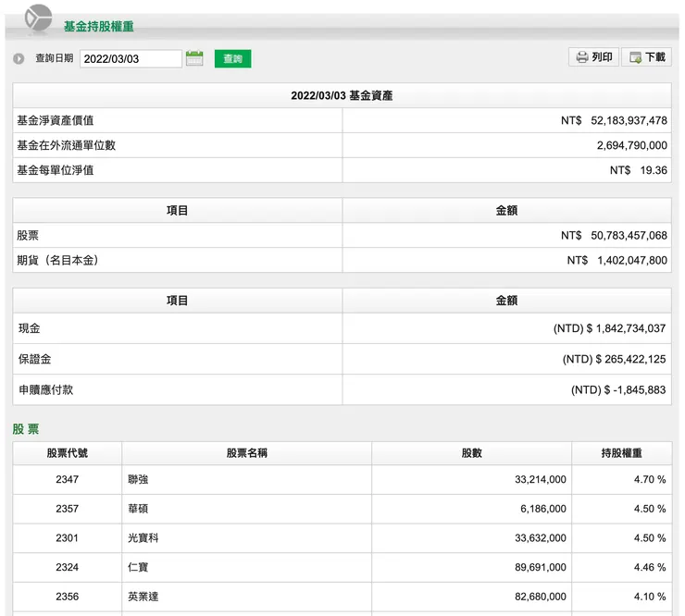Select the 基金每單位淨值 row label
The width and height of the screenshot is (685, 616).
pyautogui.click(x=56, y=170)
